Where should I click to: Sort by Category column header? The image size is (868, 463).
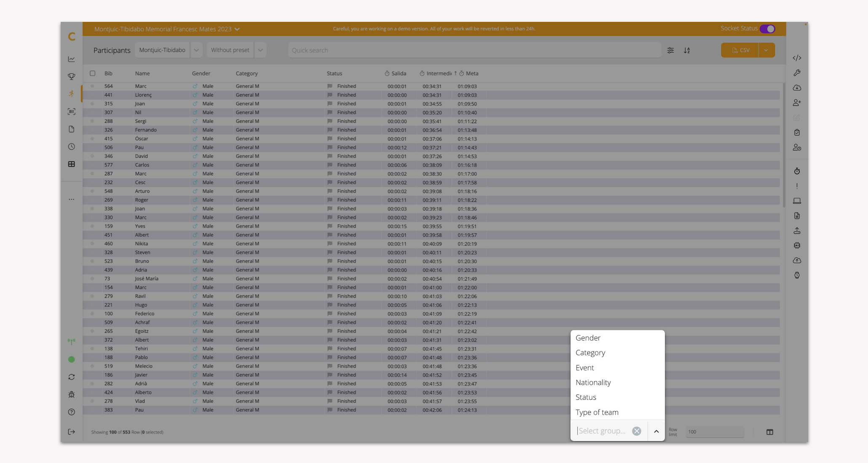246,73
